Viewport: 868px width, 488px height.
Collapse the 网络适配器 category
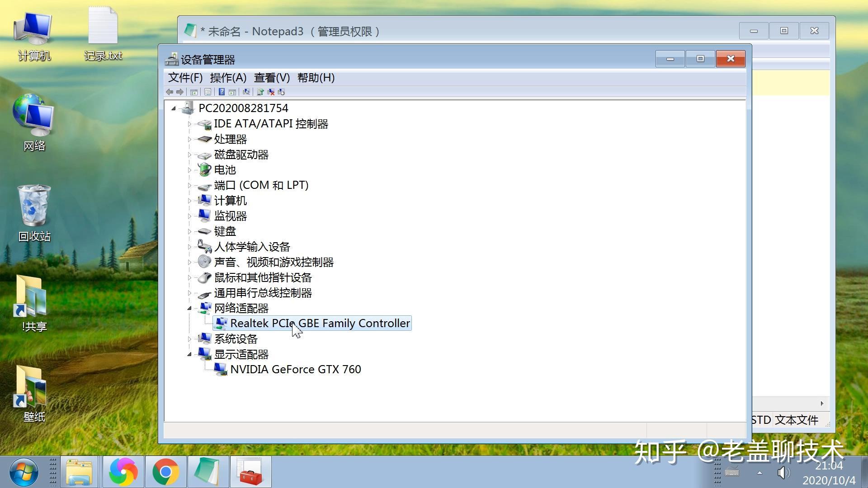pyautogui.click(x=189, y=308)
